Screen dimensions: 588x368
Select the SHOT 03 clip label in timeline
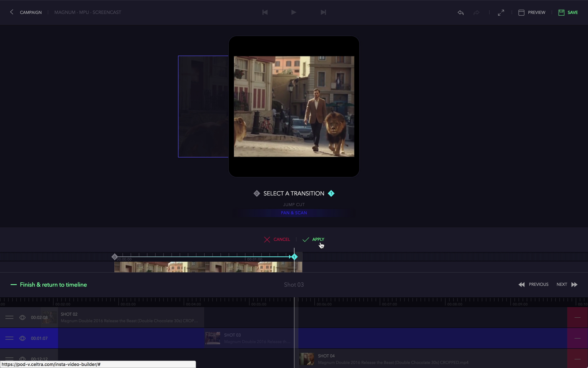[x=232, y=335]
